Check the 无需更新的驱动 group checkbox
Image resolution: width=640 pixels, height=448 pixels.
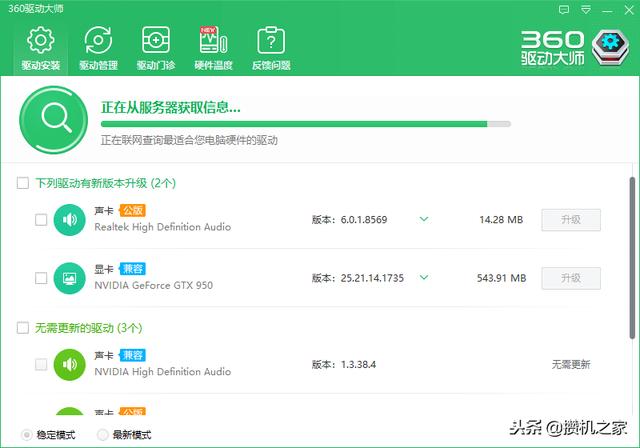[x=23, y=328]
